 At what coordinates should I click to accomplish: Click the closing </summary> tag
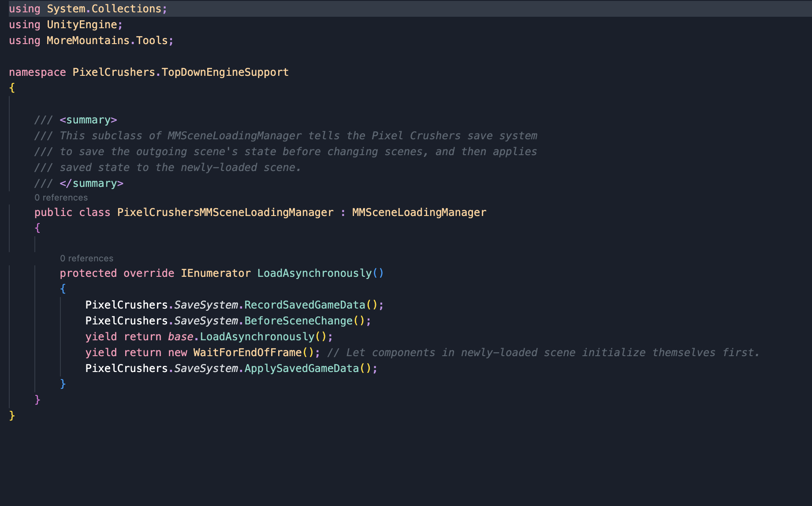coord(92,183)
